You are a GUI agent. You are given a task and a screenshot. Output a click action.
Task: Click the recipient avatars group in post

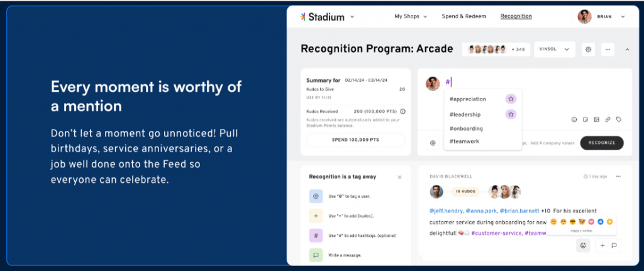click(x=504, y=192)
